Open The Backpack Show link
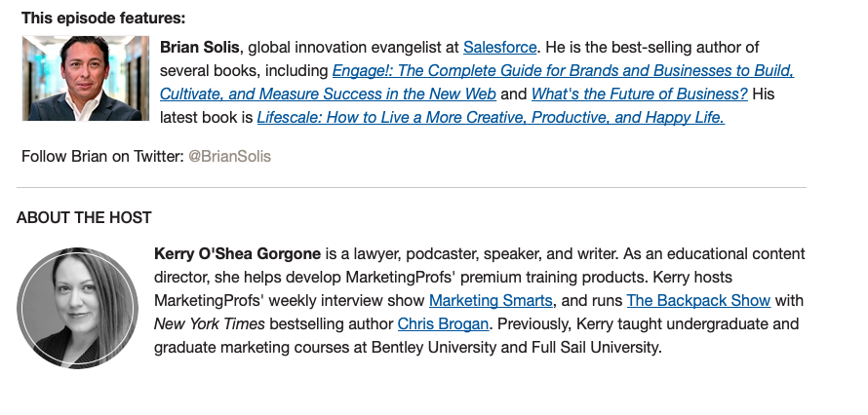868x415 pixels. tap(698, 301)
